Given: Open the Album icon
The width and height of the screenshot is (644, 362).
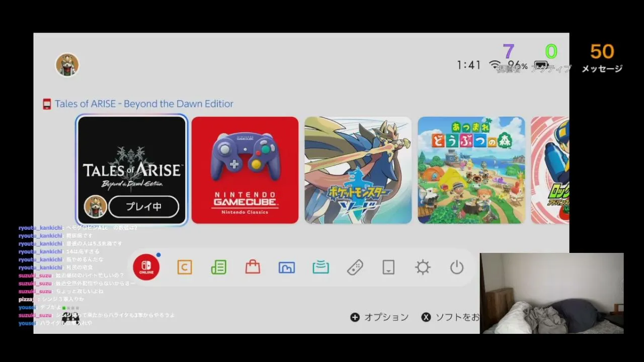Looking at the screenshot, I should pyautogui.click(x=287, y=267).
